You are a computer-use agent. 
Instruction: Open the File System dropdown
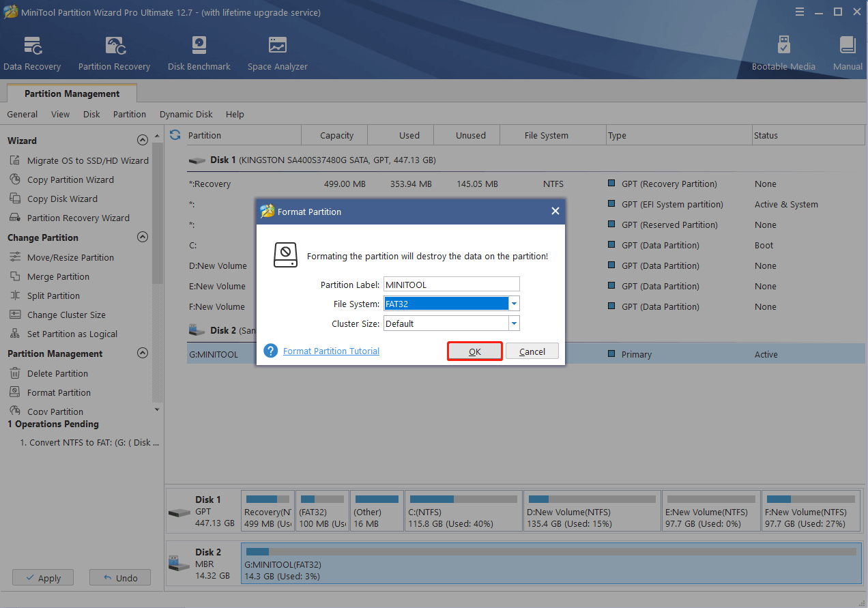coord(515,304)
